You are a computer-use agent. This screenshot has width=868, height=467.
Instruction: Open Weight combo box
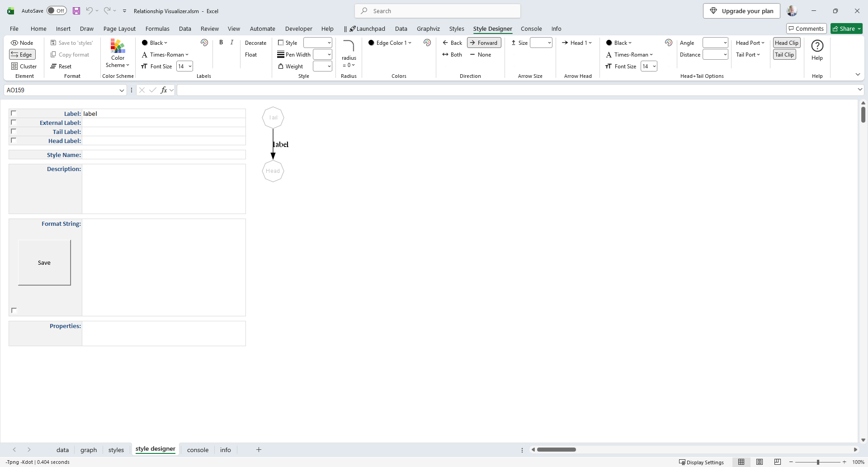pyautogui.click(x=323, y=66)
